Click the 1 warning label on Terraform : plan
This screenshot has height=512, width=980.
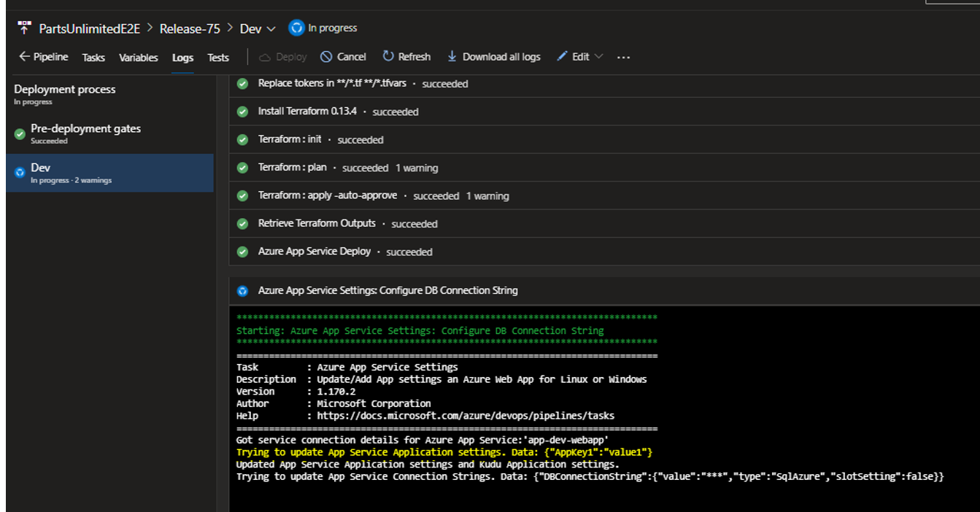coord(417,168)
